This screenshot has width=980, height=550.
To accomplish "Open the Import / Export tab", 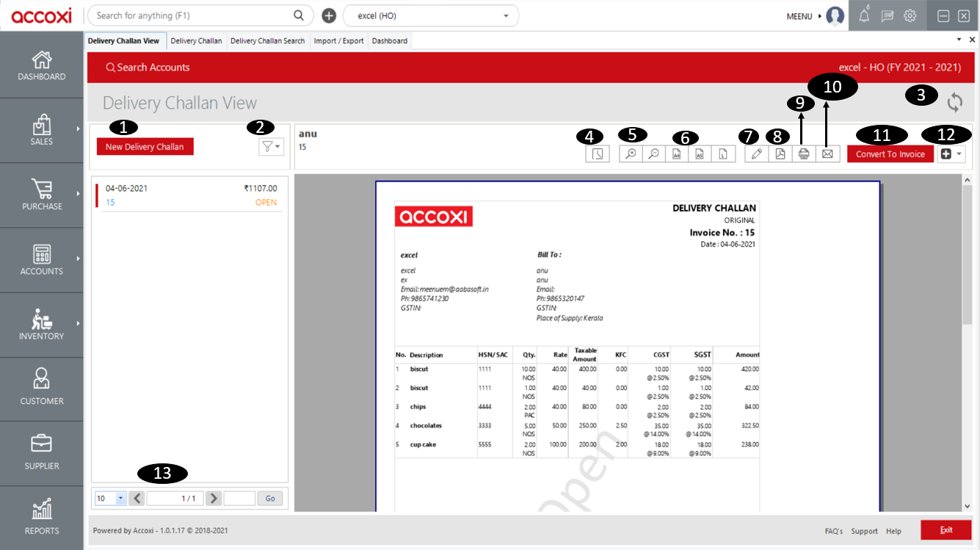I will [x=338, y=40].
